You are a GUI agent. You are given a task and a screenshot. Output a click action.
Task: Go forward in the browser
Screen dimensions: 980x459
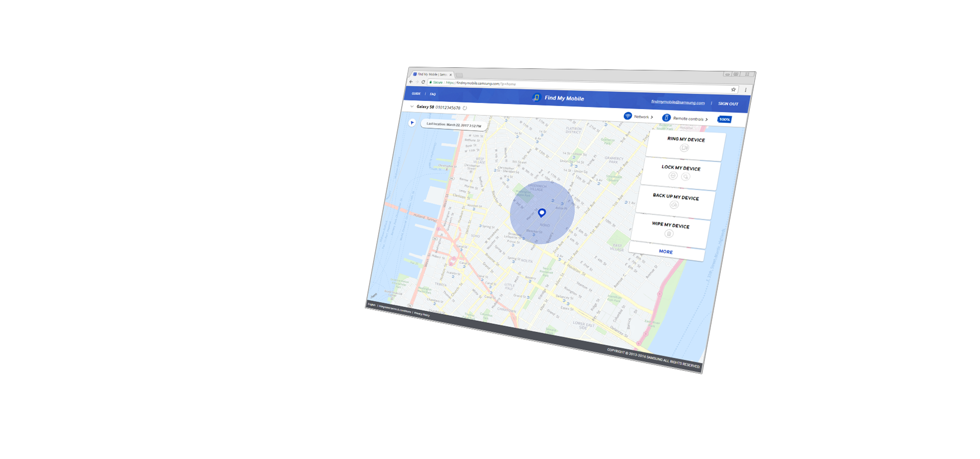417,82
